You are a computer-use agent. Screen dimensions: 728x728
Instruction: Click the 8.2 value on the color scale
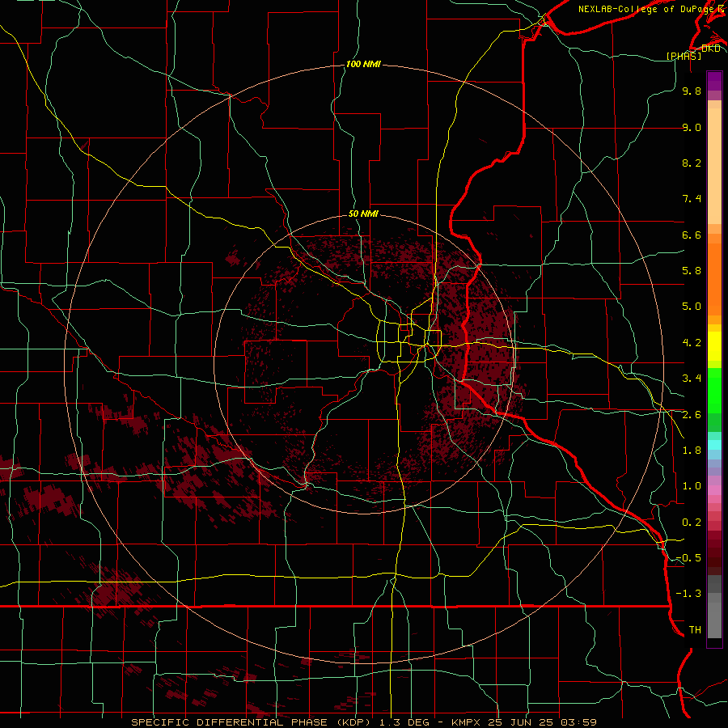(x=692, y=163)
